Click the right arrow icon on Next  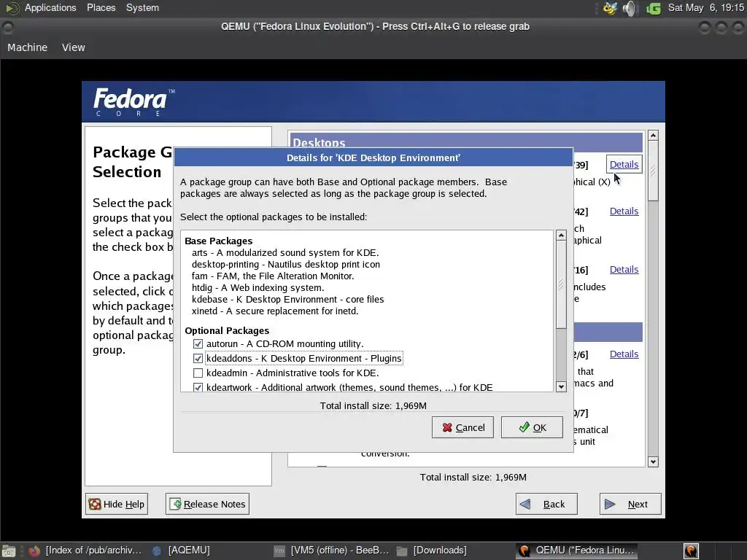[610, 504]
